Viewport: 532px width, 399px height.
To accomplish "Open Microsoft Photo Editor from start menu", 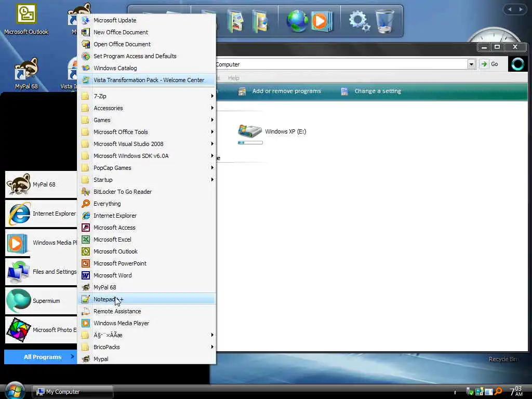I will (x=41, y=330).
